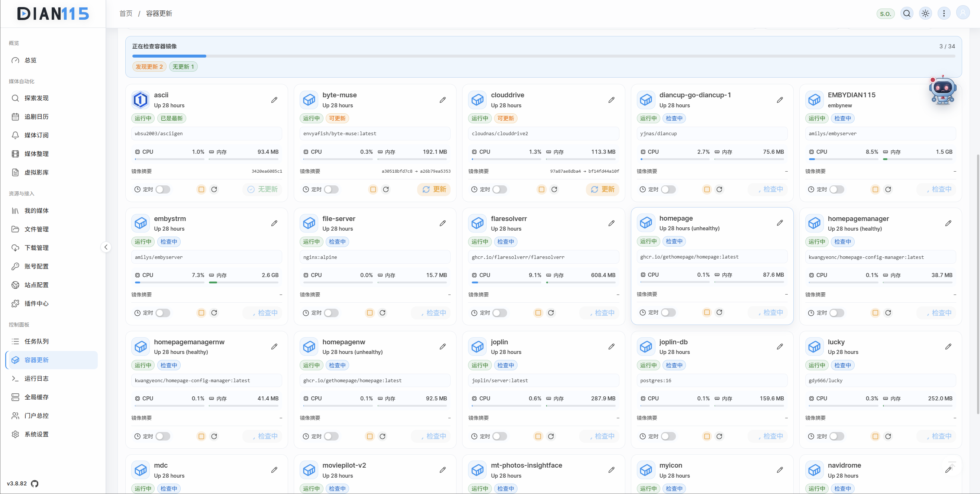Click the orange stop icon on byte-muse
The height and width of the screenshot is (494, 980).
(x=373, y=189)
